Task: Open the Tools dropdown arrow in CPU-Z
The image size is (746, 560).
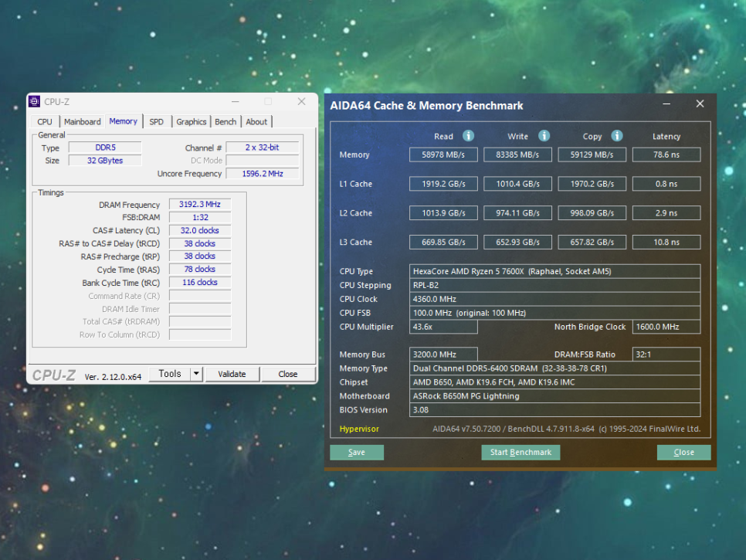Action: coord(196,374)
